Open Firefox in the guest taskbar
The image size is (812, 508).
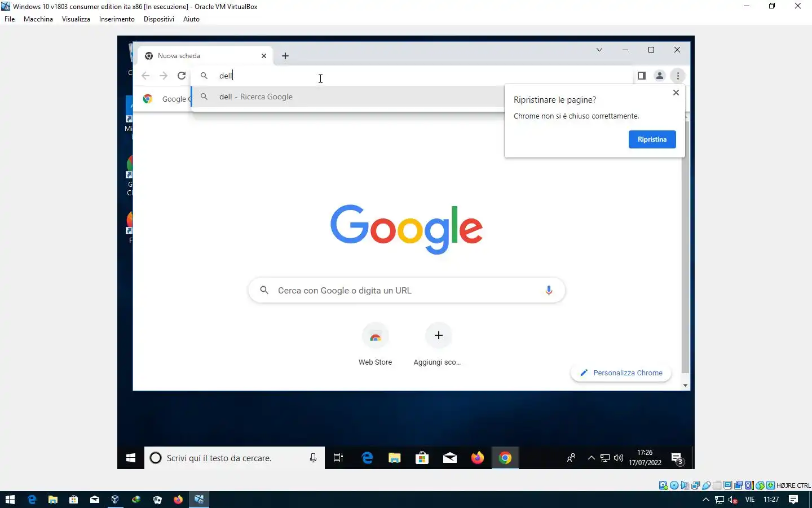478,458
